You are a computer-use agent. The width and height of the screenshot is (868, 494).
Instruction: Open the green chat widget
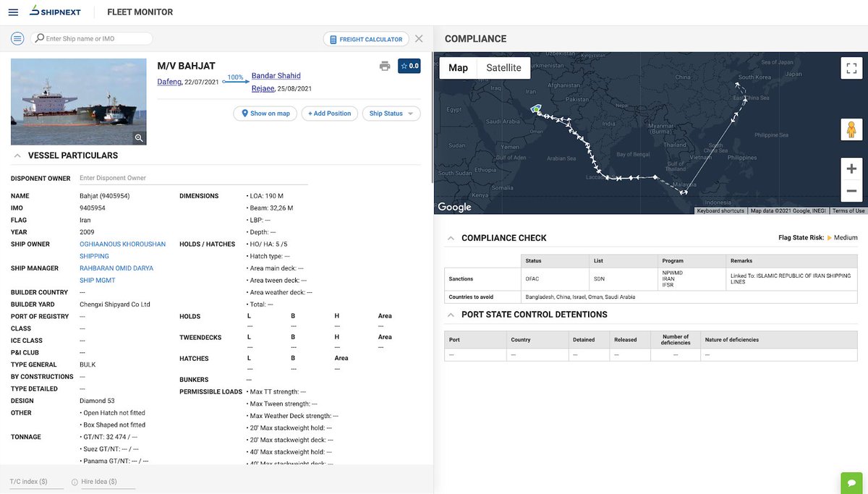pos(851,482)
